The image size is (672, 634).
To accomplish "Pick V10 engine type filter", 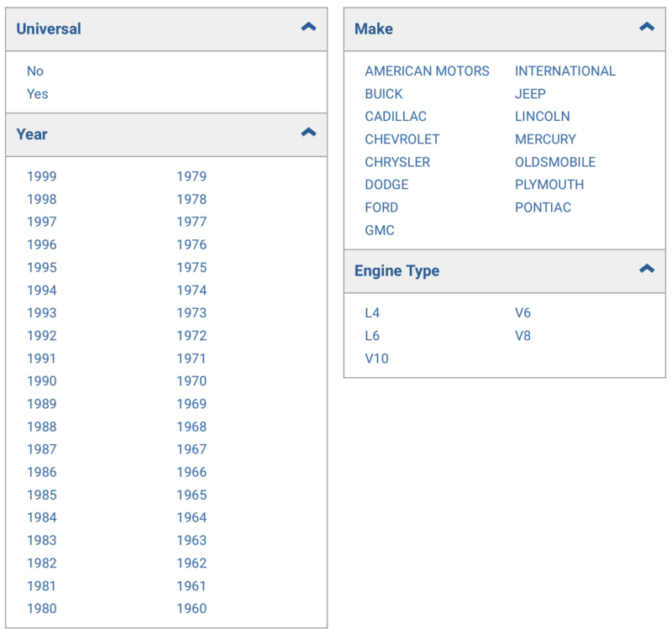I will (376, 358).
